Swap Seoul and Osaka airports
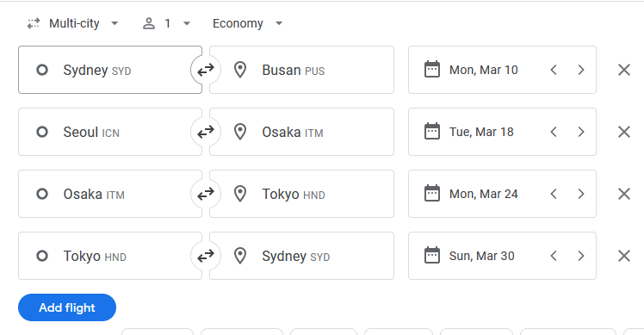This screenshot has height=335, width=644. coord(206,132)
